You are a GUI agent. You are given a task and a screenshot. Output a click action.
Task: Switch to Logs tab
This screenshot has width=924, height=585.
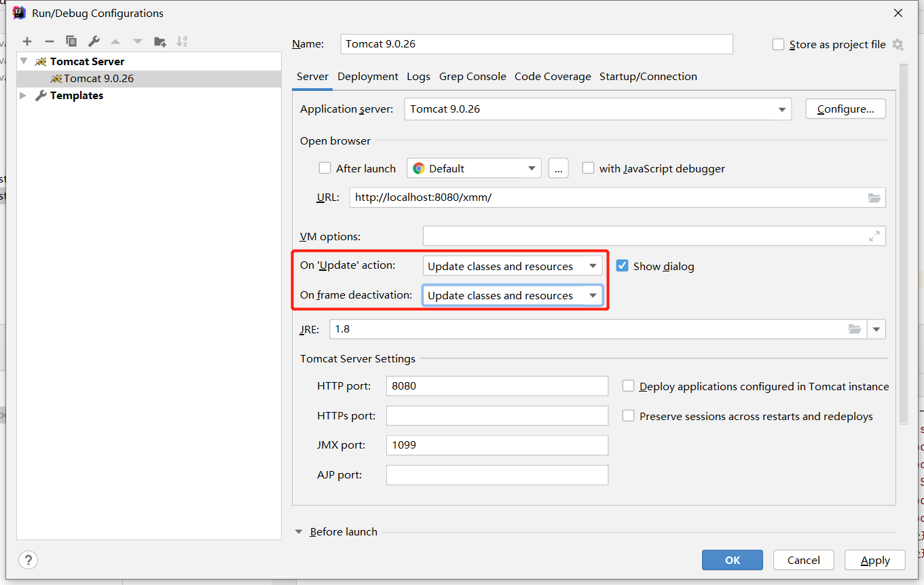(418, 77)
